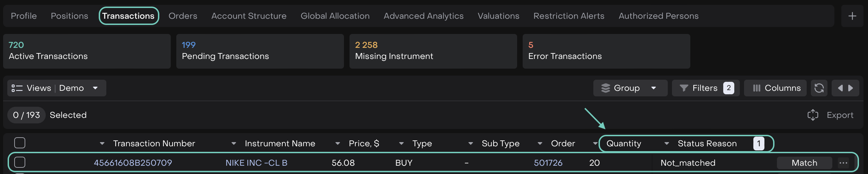Open order 501726 link
This screenshot has width=868, height=174.
[x=548, y=163]
